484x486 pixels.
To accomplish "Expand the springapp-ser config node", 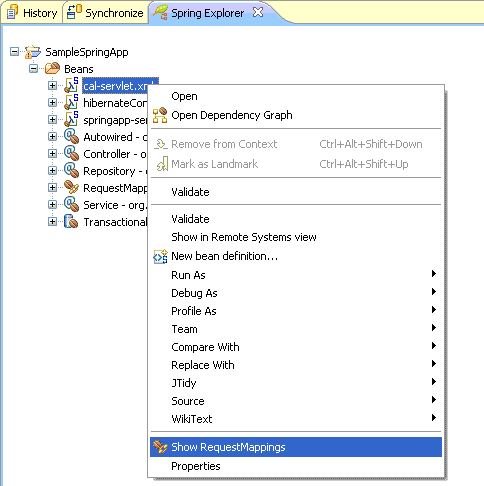I will click(x=52, y=120).
